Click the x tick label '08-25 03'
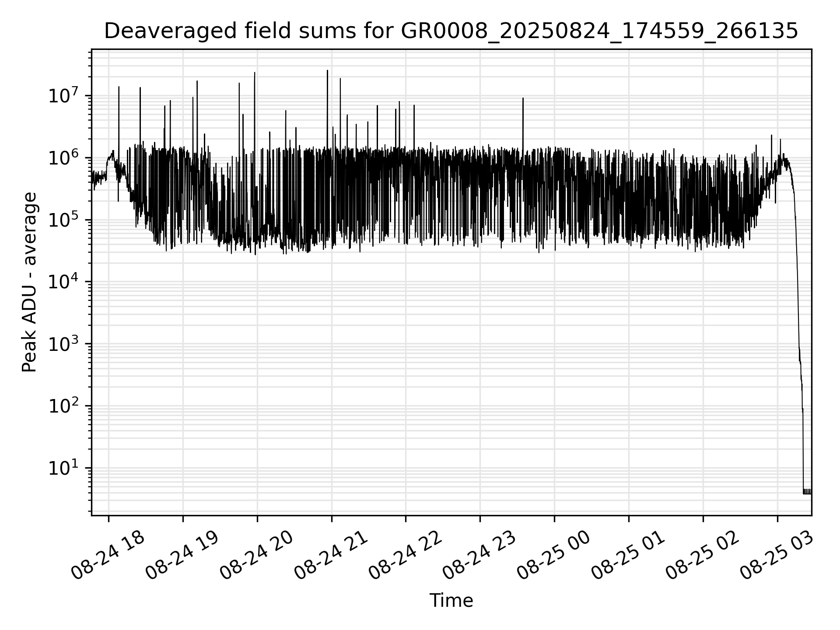The height and width of the screenshot is (630, 840). click(x=777, y=555)
